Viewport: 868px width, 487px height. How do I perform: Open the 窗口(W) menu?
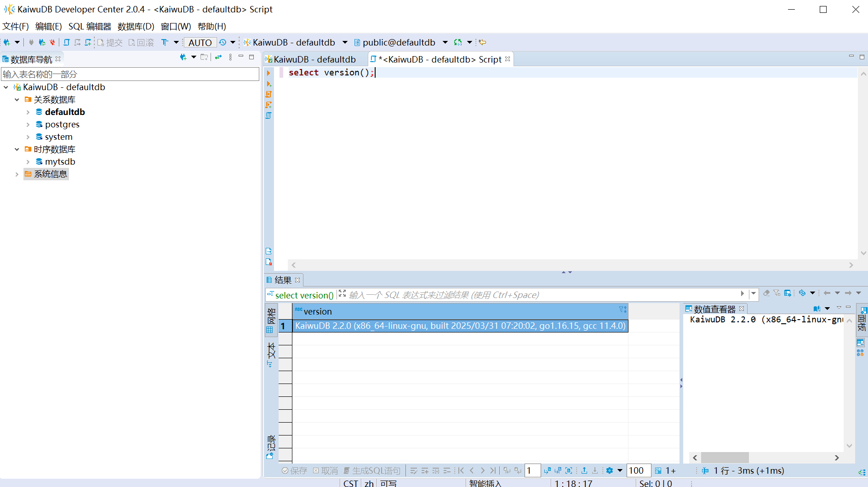tap(176, 26)
